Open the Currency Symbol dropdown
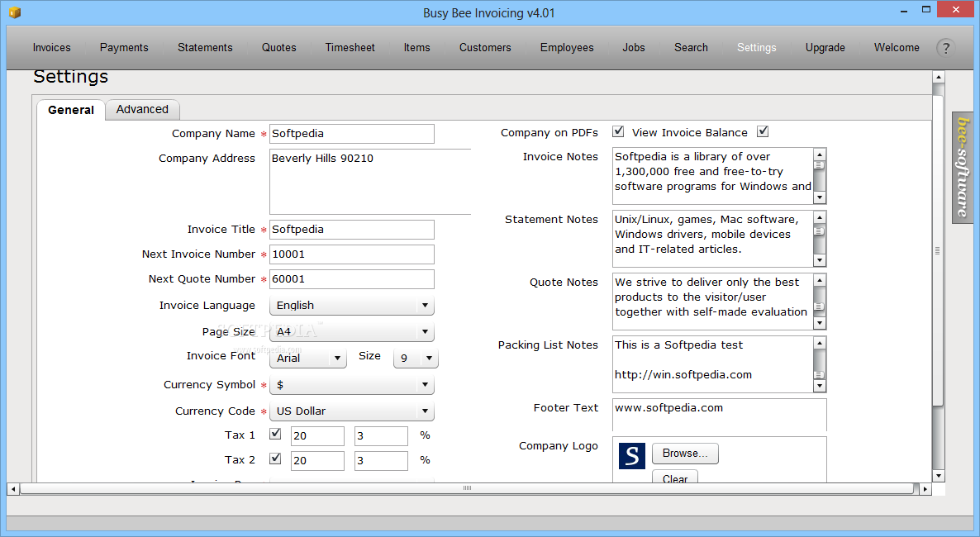The image size is (980, 537). (352, 384)
